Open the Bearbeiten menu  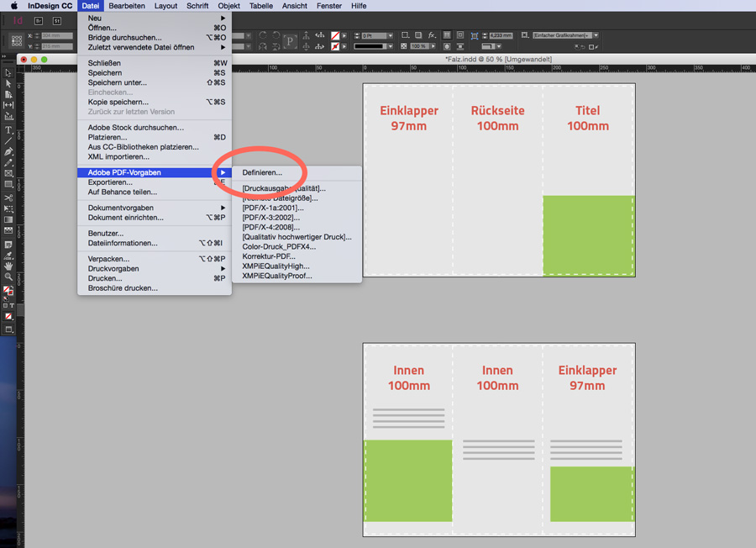click(127, 6)
